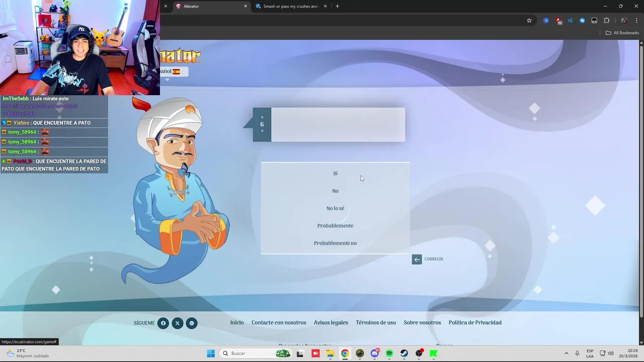Open Akinator's X social icon
The height and width of the screenshot is (362, 644).
pos(177,323)
